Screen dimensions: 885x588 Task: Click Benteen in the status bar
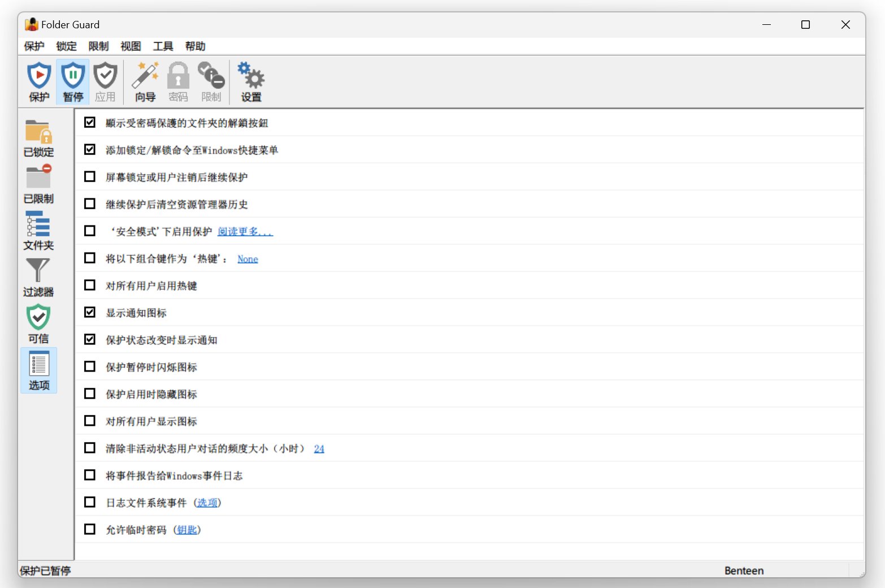(x=744, y=570)
